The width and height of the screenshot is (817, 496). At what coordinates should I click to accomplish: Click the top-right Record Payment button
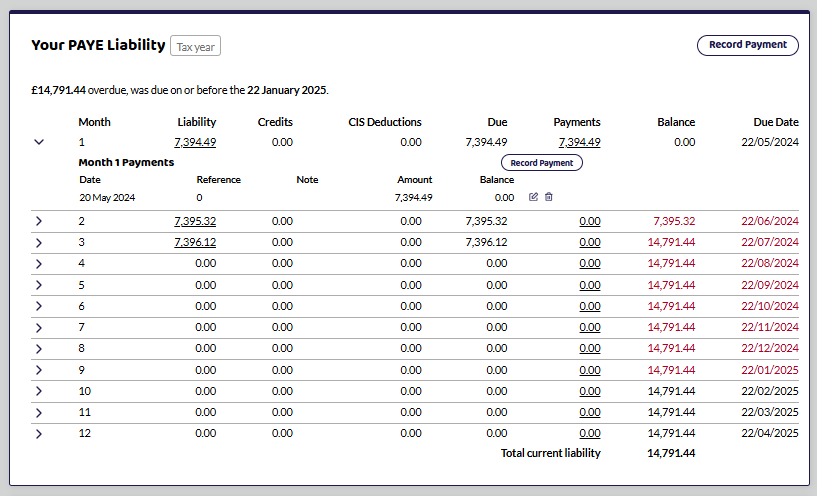pos(748,45)
